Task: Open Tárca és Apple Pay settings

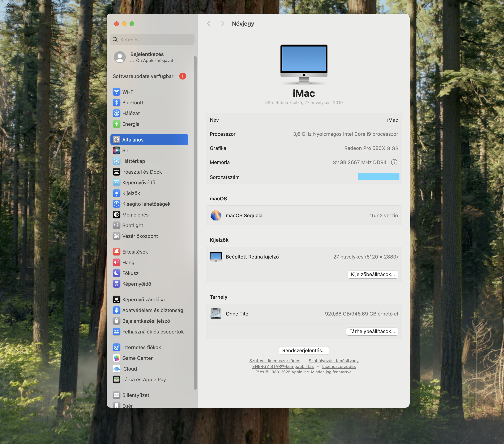Action: [x=144, y=379]
